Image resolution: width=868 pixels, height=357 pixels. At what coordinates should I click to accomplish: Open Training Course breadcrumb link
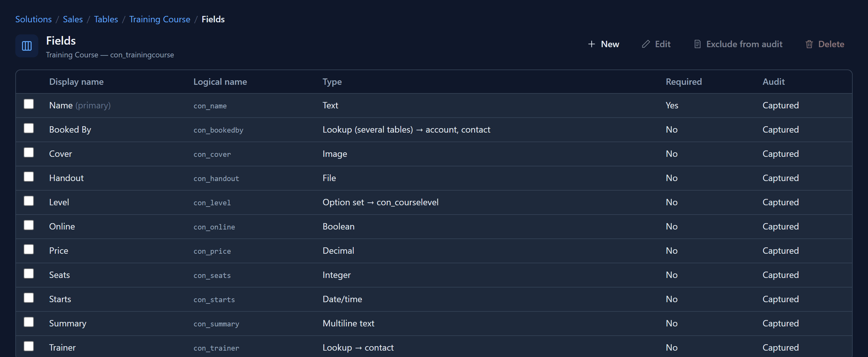(x=160, y=19)
